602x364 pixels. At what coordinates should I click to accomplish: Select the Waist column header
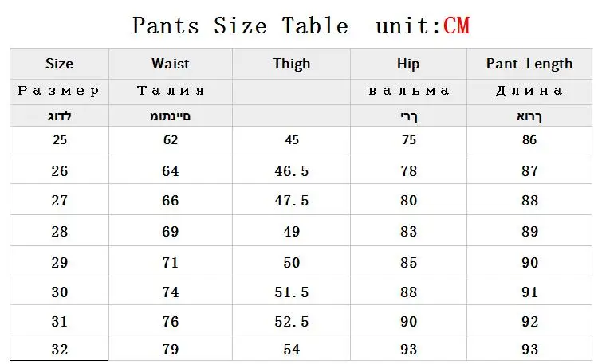pos(169,64)
